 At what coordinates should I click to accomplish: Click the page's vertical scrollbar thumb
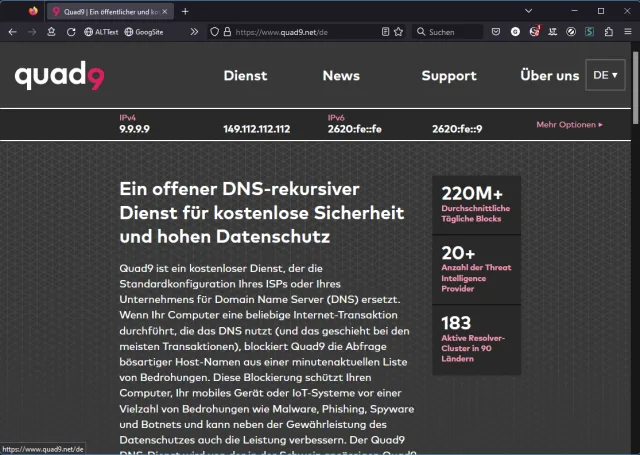point(635,87)
